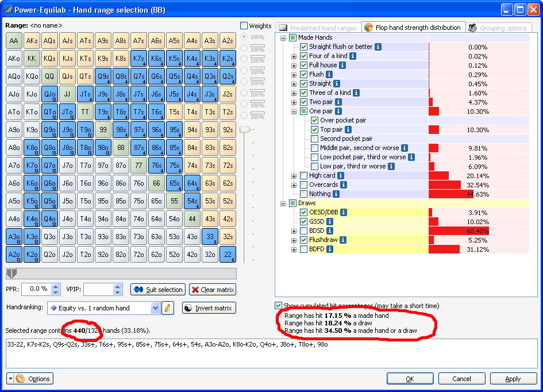Uncheck the Flushdraw checkbox
Screen dimensions: 543x392
[304, 240]
